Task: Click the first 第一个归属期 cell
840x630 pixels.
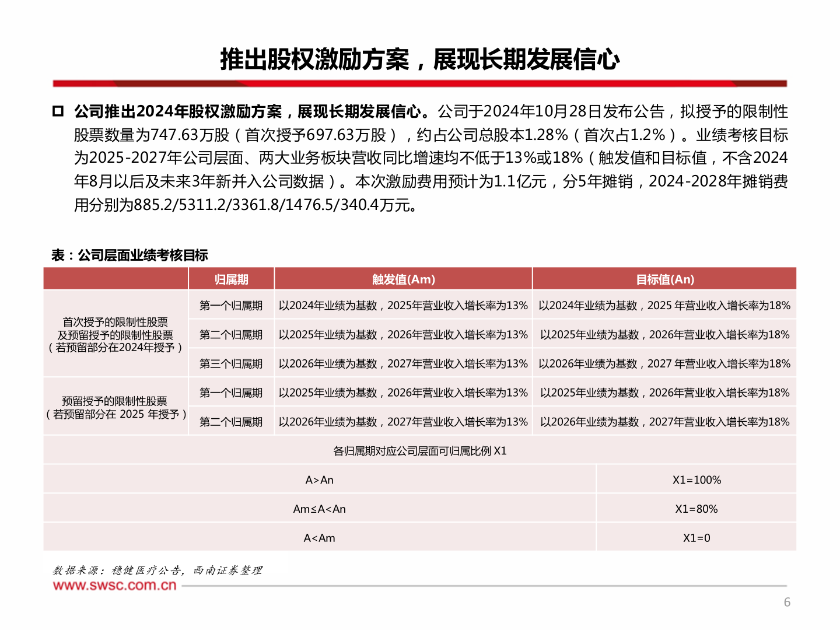Action: 231,305
